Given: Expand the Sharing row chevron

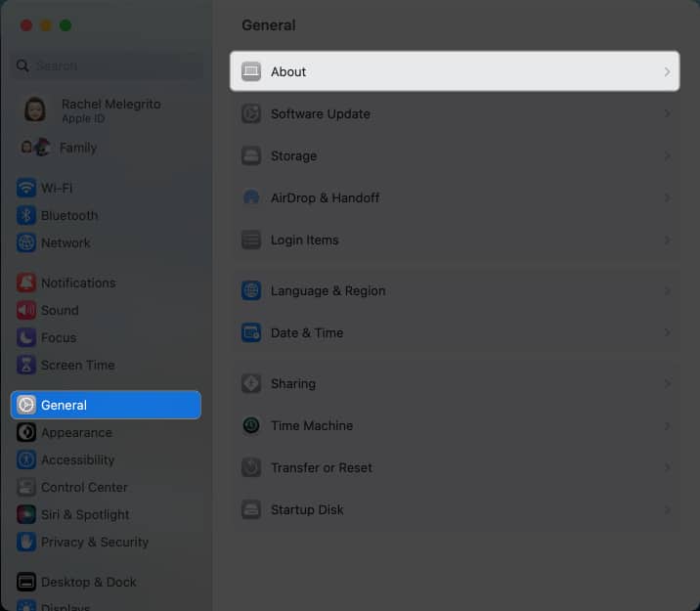Looking at the screenshot, I should click(x=667, y=383).
